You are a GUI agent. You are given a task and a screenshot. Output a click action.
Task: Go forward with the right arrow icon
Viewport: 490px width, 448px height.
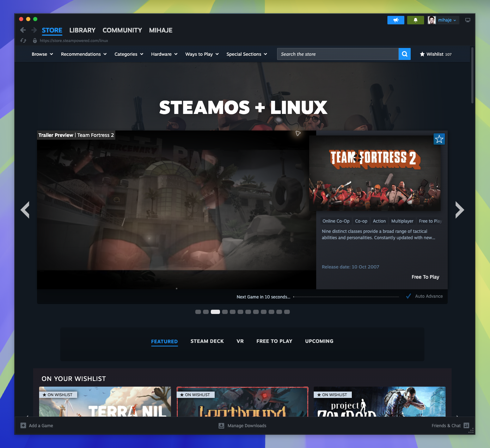pyautogui.click(x=34, y=30)
